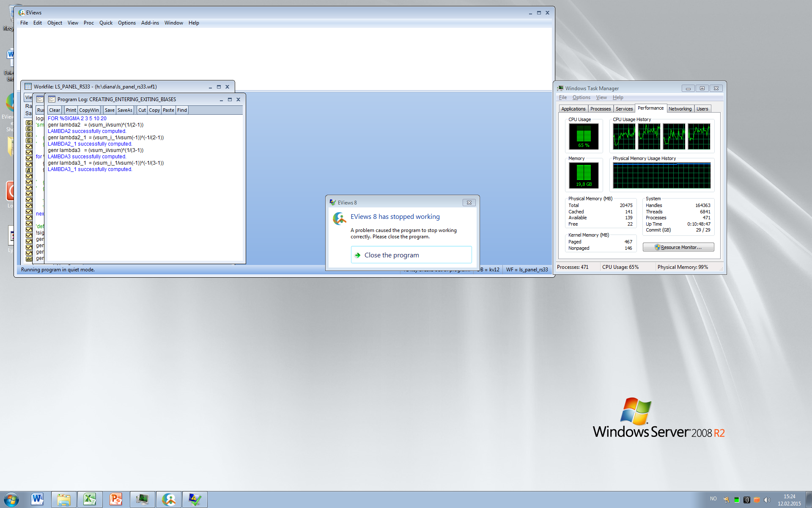Screen dimensions: 812x508
Task: Switch to the Applications tab
Action: coord(573,109)
